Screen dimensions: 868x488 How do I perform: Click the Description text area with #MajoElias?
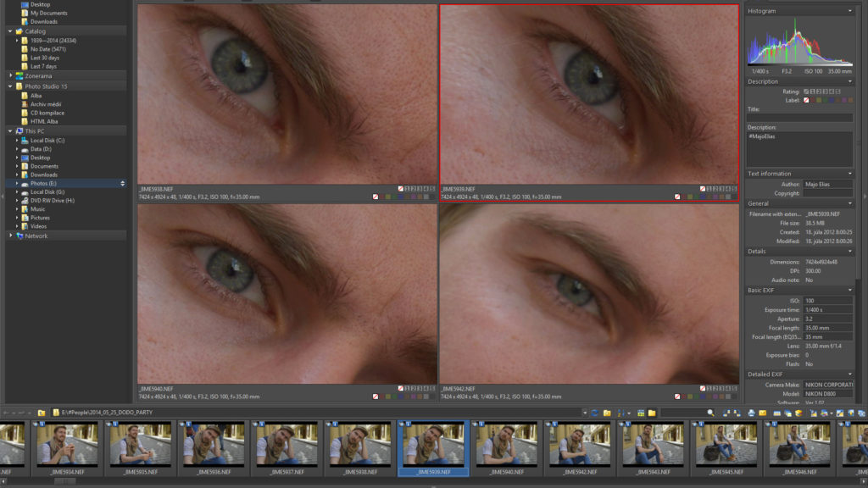pos(799,149)
